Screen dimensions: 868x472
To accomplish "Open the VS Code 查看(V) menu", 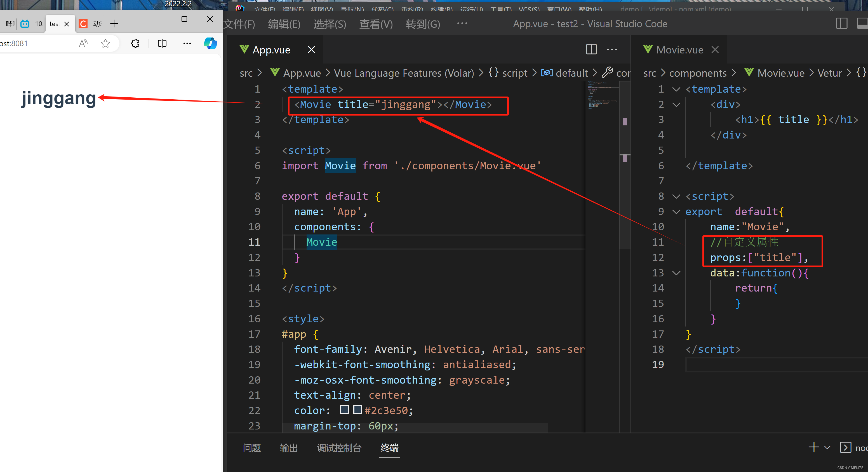I will tap(376, 24).
